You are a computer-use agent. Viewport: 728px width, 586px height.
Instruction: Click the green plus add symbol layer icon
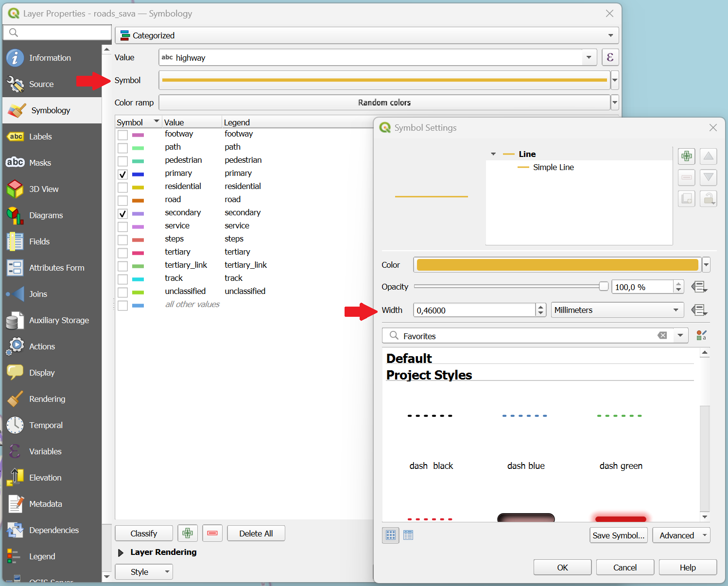click(x=686, y=156)
